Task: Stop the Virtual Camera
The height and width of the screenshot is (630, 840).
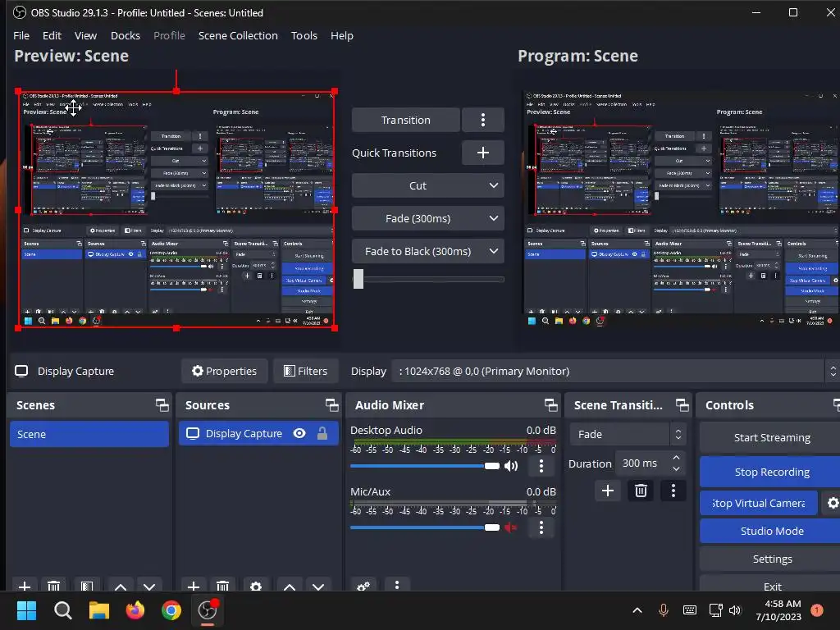Action: click(759, 503)
